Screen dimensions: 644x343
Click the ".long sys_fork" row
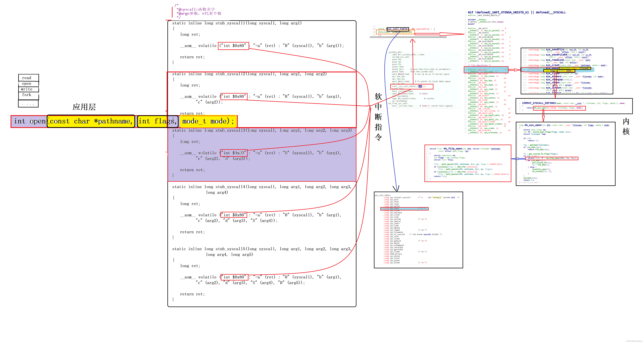[x=391, y=202]
